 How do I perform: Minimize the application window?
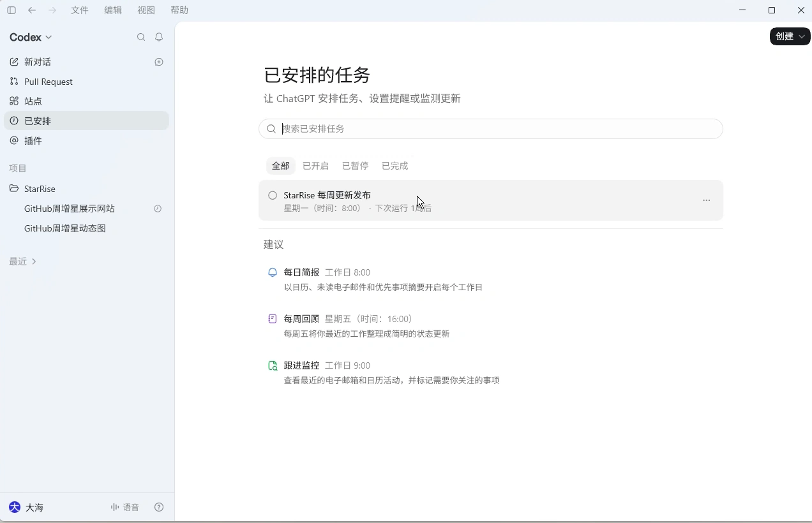pos(742,10)
